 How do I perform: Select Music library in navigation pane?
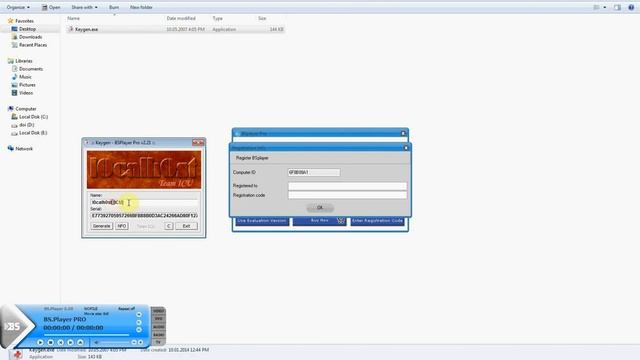(x=22, y=77)
